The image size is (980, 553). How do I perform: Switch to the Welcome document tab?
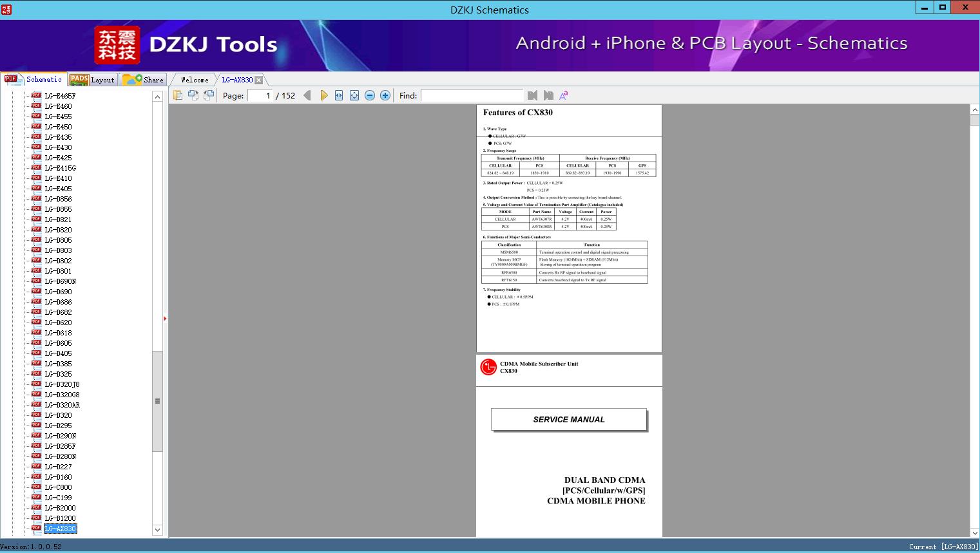click(x=195, y=80)
